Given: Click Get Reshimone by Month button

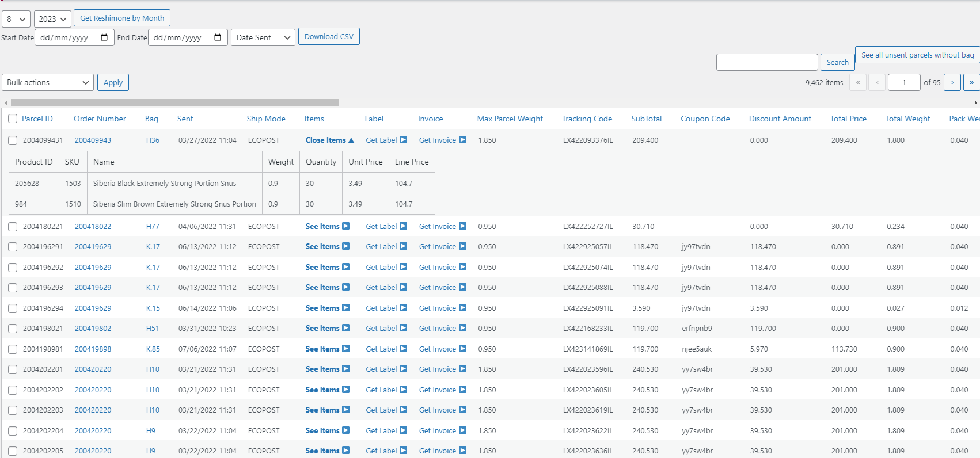Looking at the screenshot, I should [x=122, y=18].
